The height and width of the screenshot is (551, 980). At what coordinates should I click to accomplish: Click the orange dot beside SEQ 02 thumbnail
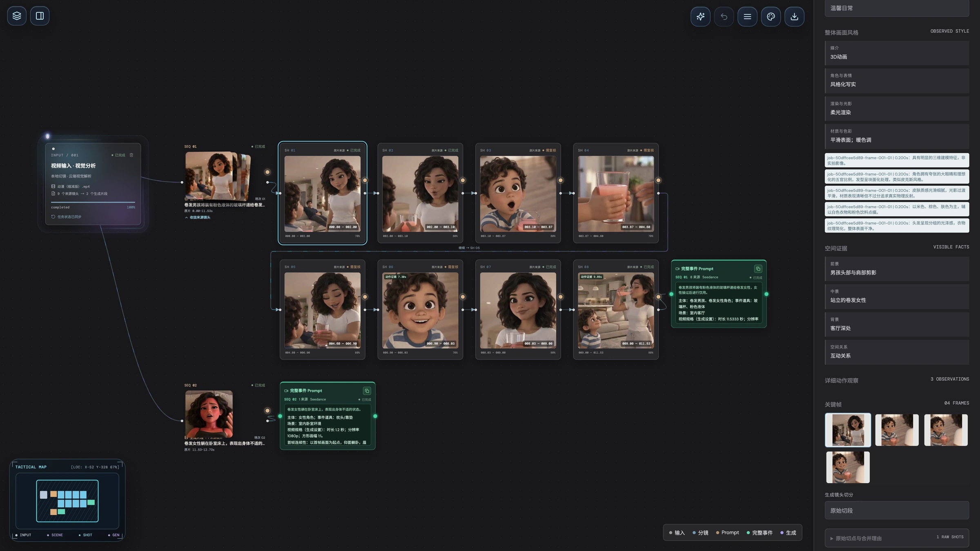point(267,411)
